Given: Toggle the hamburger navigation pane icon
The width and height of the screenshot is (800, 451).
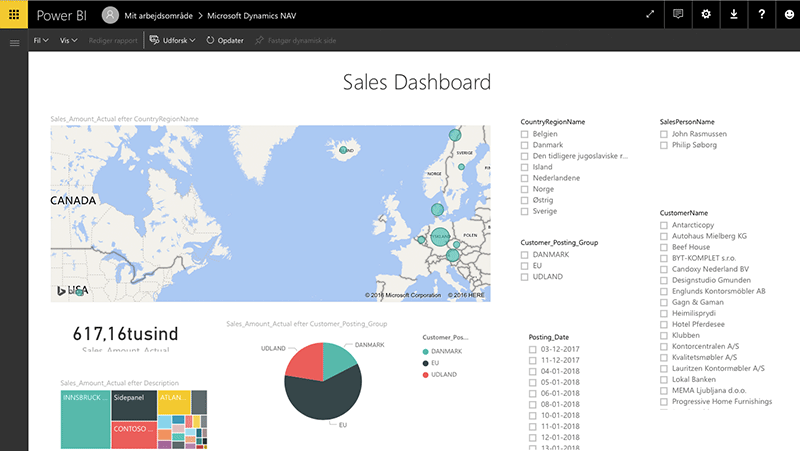Looking at the screenshot, I should point(14,43).
